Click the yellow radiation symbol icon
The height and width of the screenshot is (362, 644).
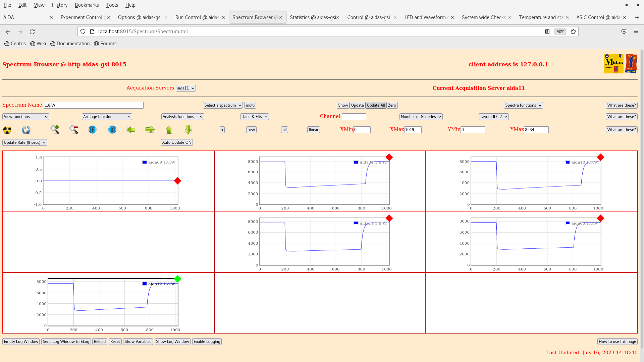(x=7, y=130)
